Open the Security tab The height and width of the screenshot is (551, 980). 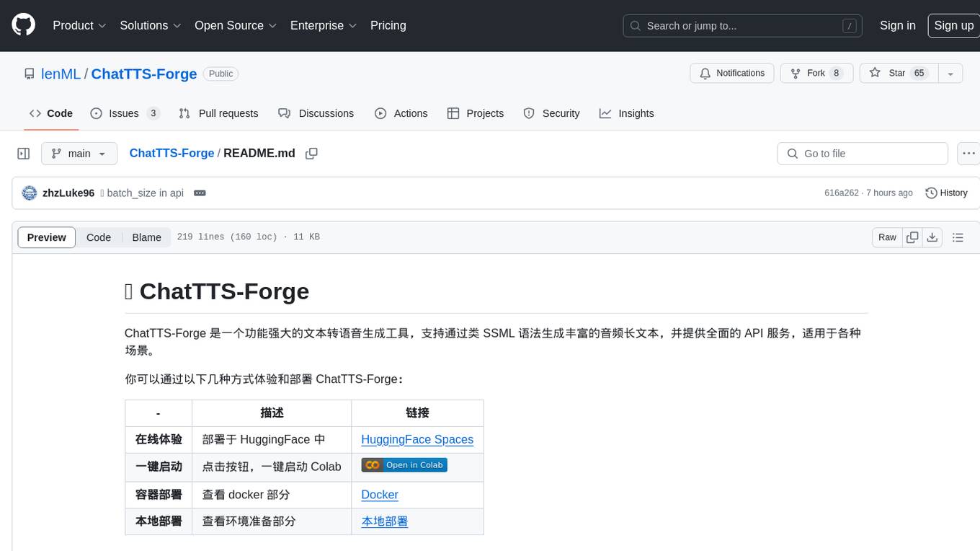point(551,113)
